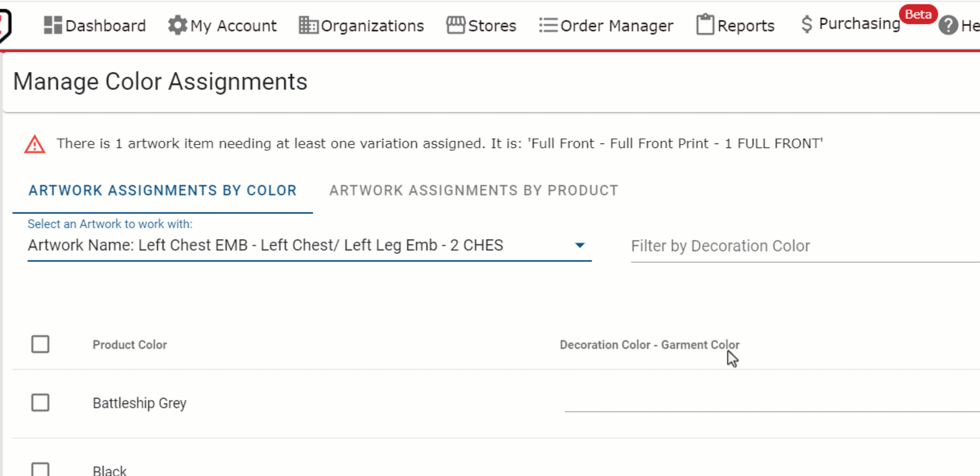Click the Purchasing dollar sign icon
Screen dimensions: 980x476
(806, 24)
